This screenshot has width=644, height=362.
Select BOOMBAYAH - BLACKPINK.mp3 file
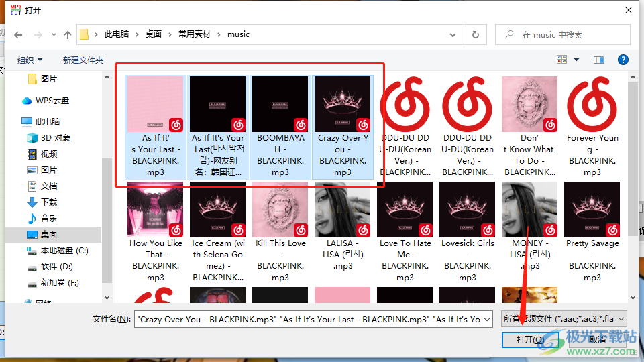point(280,127)
